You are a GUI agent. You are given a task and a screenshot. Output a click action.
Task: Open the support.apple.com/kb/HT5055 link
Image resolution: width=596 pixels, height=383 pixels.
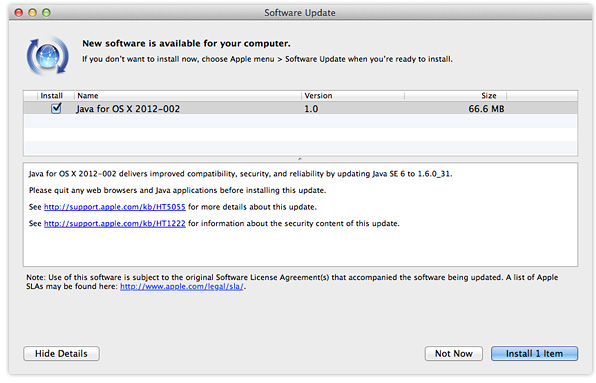(x=115, y=207)
